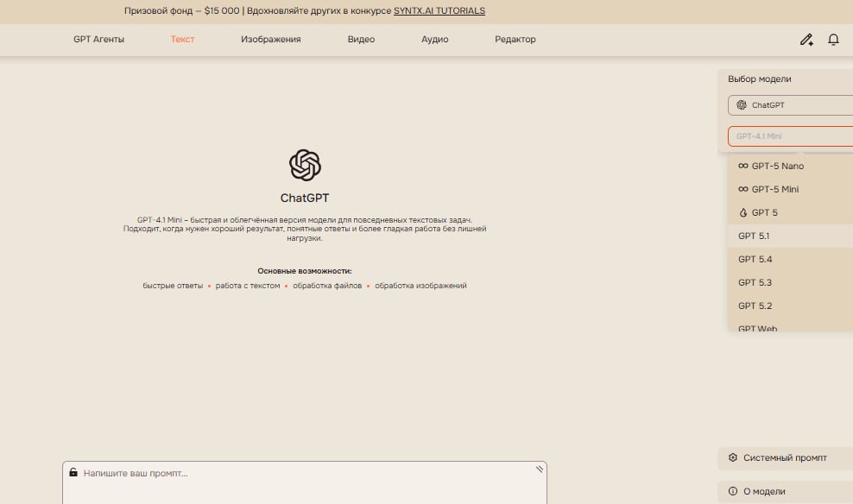The height and width of the screenshot is (504, 853).
Task: Click Основные возможности heading
Action: [x=305, y=271]
